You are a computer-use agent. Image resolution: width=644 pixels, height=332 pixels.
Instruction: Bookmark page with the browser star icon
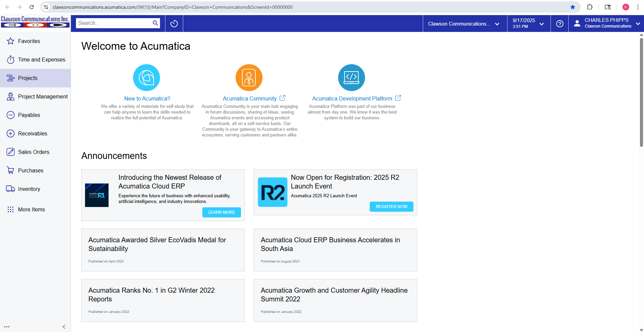(573, 7)
